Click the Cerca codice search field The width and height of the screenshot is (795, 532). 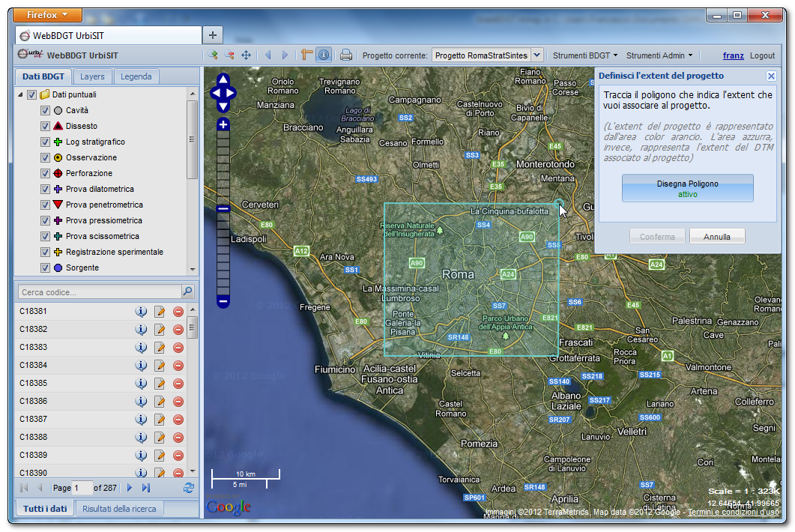point(100,292)
